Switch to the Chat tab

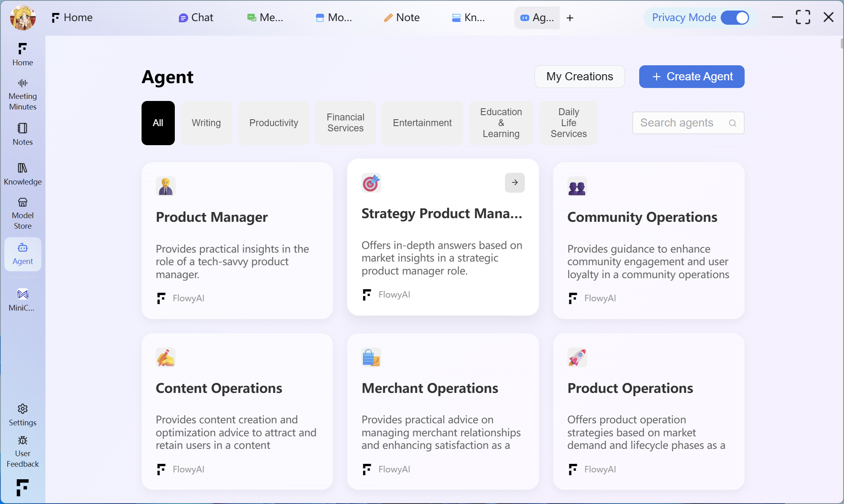click(196, 18)
